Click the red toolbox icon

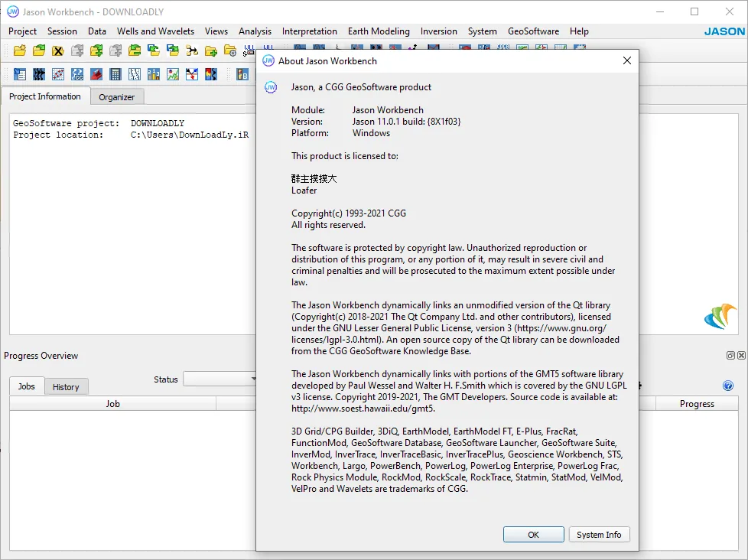coord(96,74)
